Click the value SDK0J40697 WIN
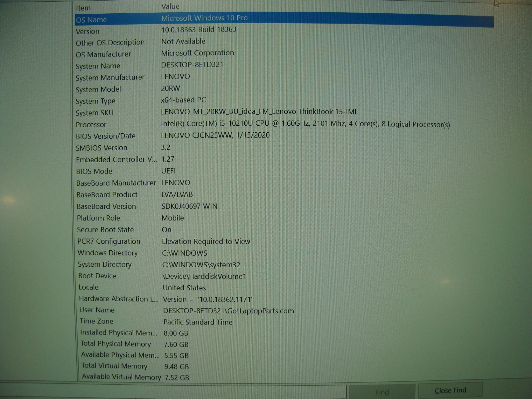 [190, 206]
